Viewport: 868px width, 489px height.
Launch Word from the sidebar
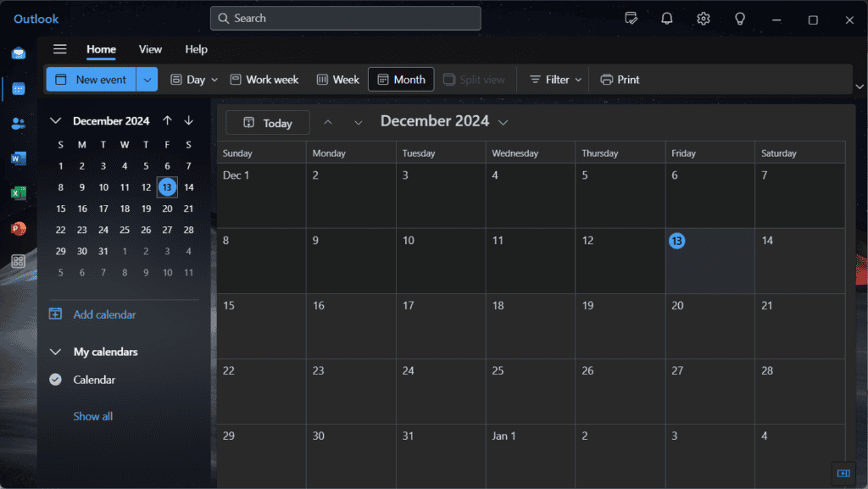tap(19, 158)
